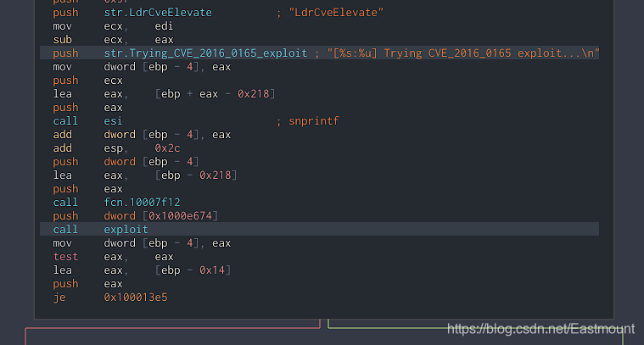This screenshot has height=345, width=644.
Task: Select the red false-branch graph edge
Action: coord(172,328)
